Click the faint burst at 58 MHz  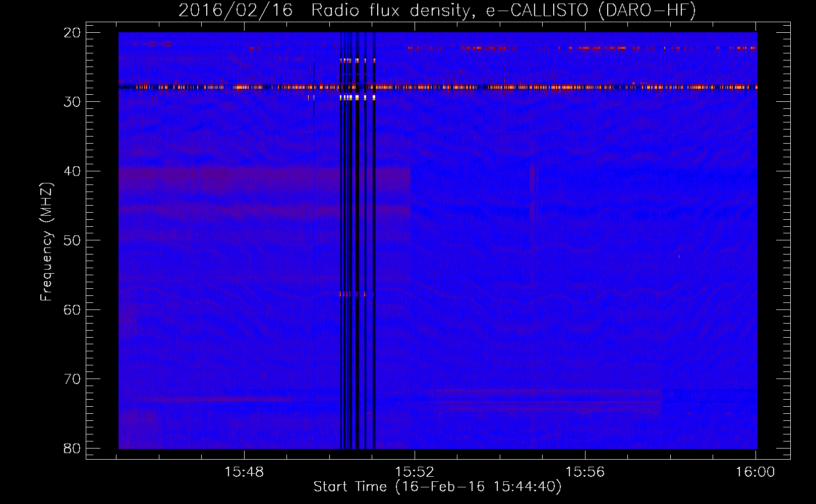(x=357, y=294)
